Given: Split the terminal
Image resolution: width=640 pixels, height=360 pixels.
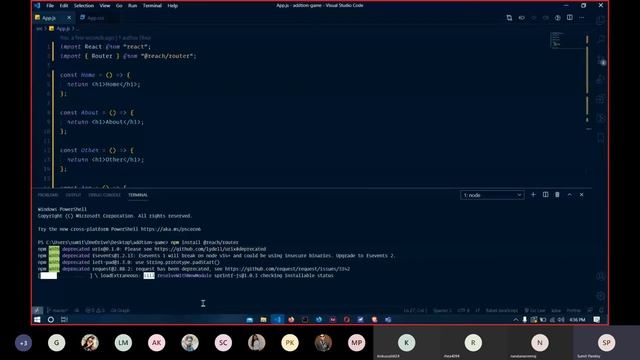Looking at the screenshot, I should pos(545,195).
